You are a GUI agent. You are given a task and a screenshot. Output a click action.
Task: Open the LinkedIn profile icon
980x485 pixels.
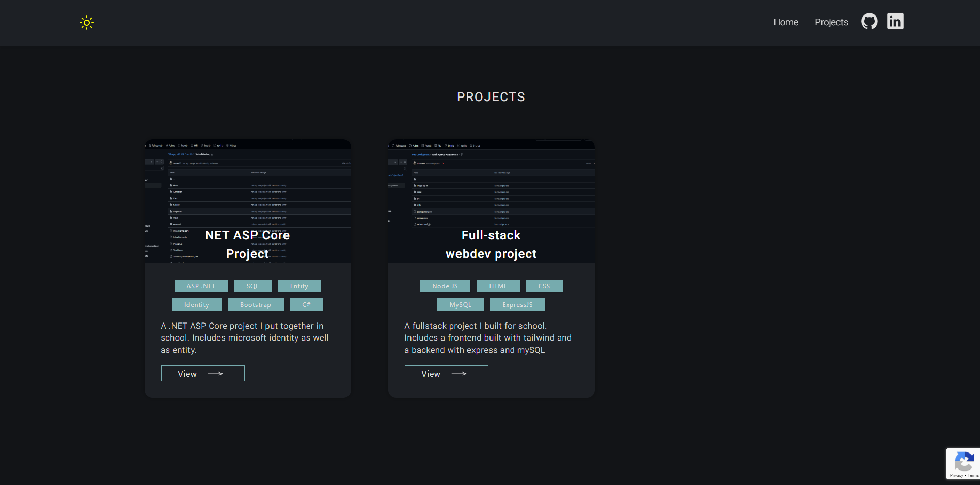point(895,22)
